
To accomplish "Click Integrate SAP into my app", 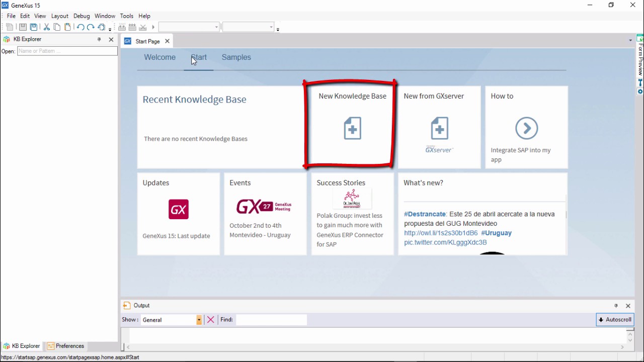I will point(521,155).
